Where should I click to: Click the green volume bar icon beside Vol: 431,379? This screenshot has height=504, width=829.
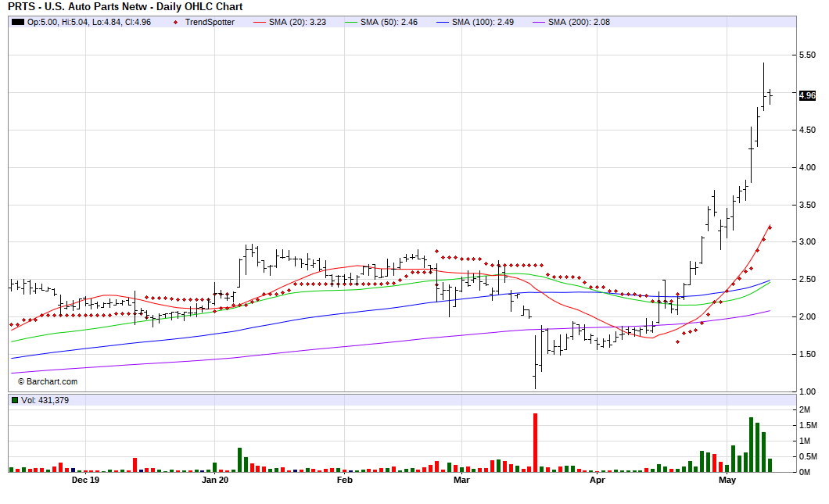pyautogui.click(x=16, y=401)
